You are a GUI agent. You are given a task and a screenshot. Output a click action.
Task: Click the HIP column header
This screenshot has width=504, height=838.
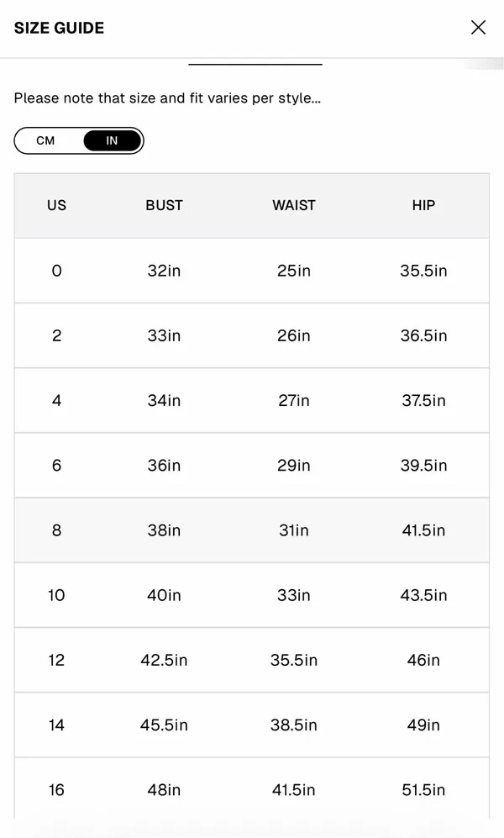coord(423,205)
